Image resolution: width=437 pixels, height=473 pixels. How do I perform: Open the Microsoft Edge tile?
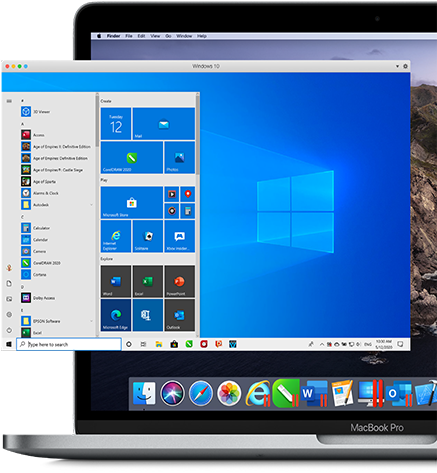[x=116, y=315]
